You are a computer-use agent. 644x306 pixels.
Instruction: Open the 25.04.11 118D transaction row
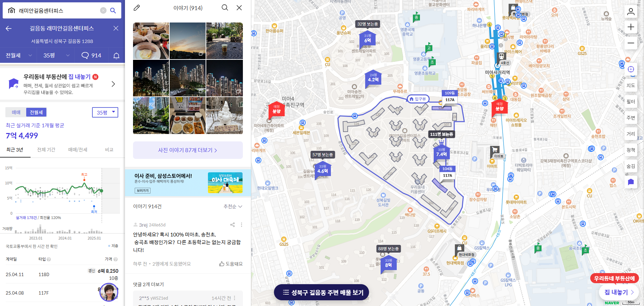click(62, 274)
